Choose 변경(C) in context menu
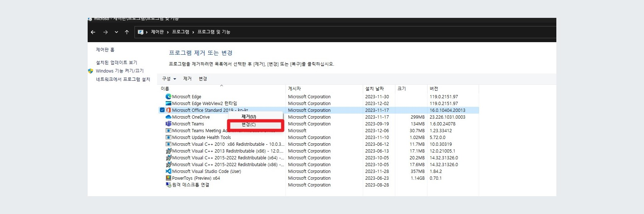 (x=249, y=125)
